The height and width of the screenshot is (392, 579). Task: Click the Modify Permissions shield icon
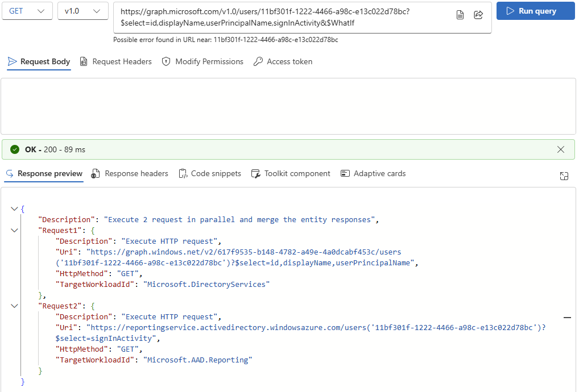coord(166,61)
